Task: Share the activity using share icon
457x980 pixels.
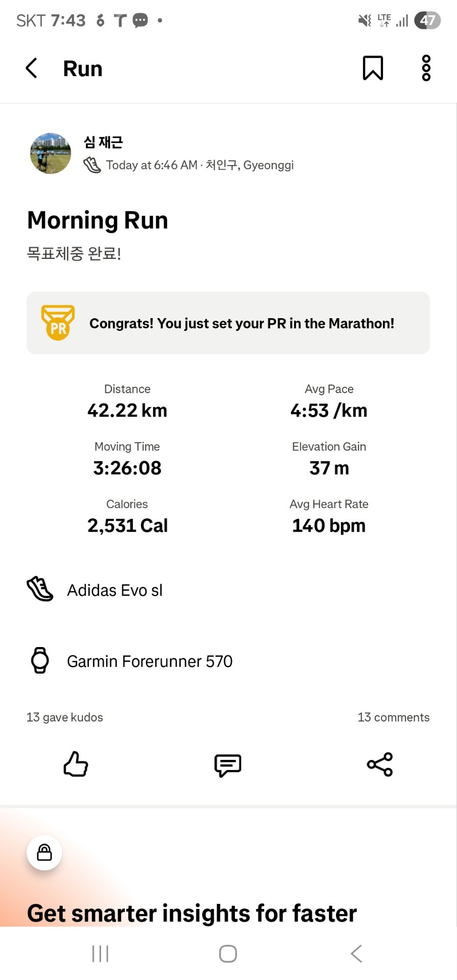Action: tap(380, 764)
